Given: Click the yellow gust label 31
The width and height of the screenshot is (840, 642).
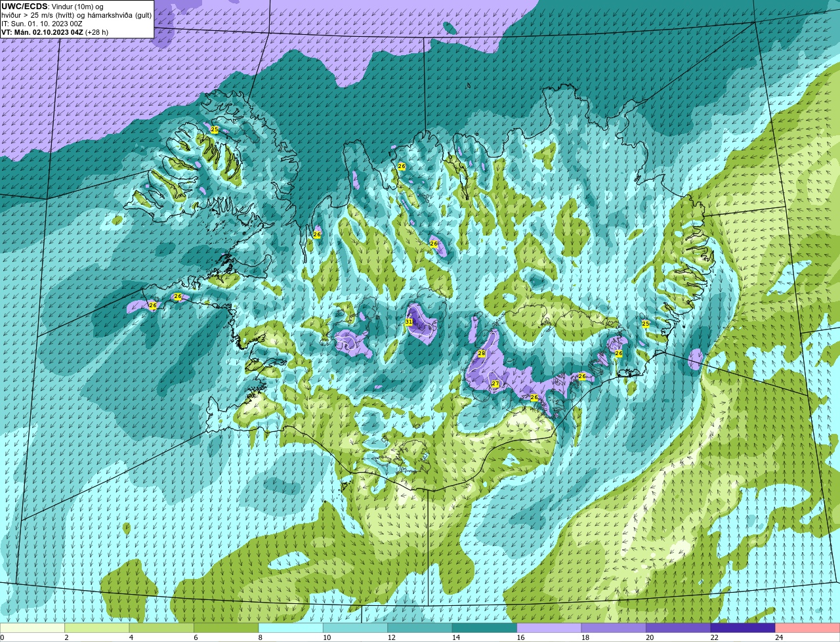Looking at the screenshot, I should (x=409, y=322).
